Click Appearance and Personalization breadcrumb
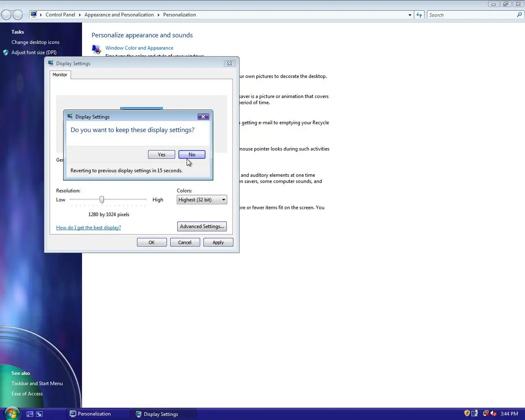The height and width of the screenshot is (420, 525). coord(119,15)
